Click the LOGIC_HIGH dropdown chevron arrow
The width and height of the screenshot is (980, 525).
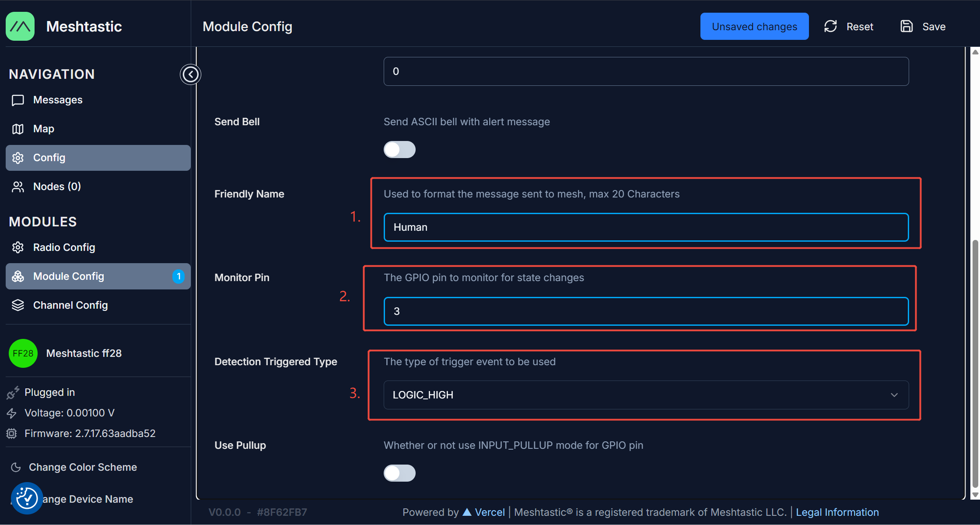click(x=894, y=395)
